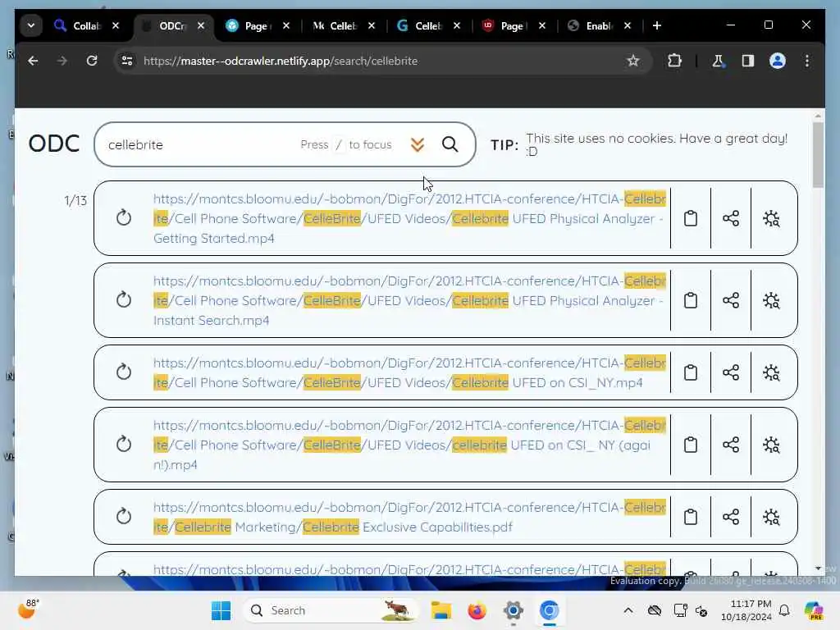Open the Getting Started.mp4 result link

(x=409, y=218)
